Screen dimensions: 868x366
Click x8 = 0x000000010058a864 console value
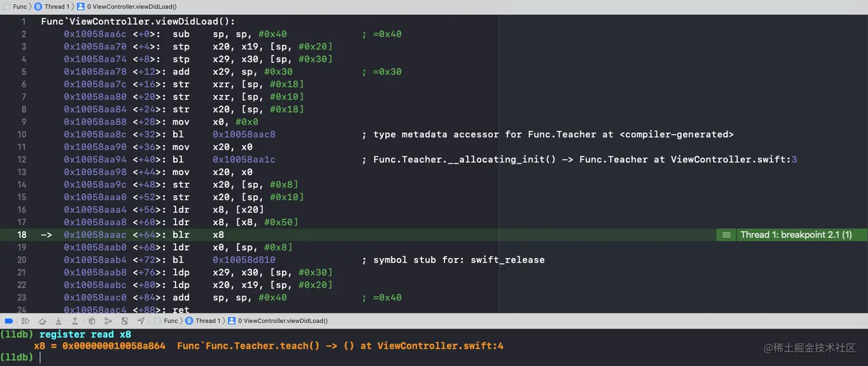tap(100, 346)
